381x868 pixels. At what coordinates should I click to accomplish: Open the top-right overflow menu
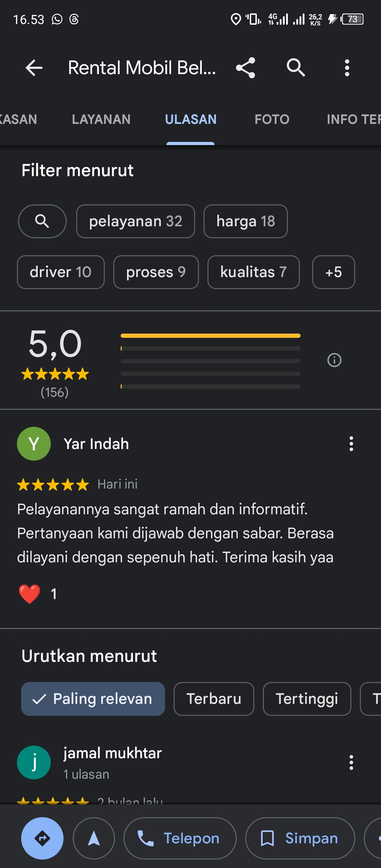347,67
